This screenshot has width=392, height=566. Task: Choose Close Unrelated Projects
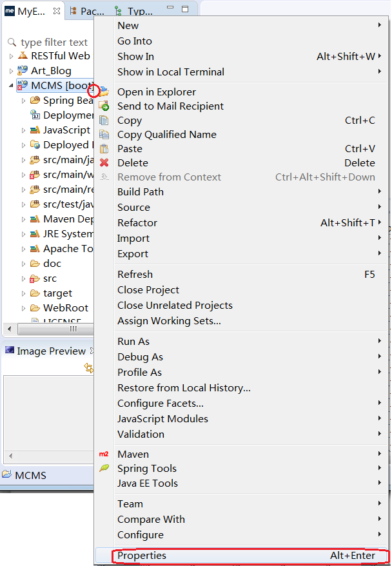pos(242,306)
